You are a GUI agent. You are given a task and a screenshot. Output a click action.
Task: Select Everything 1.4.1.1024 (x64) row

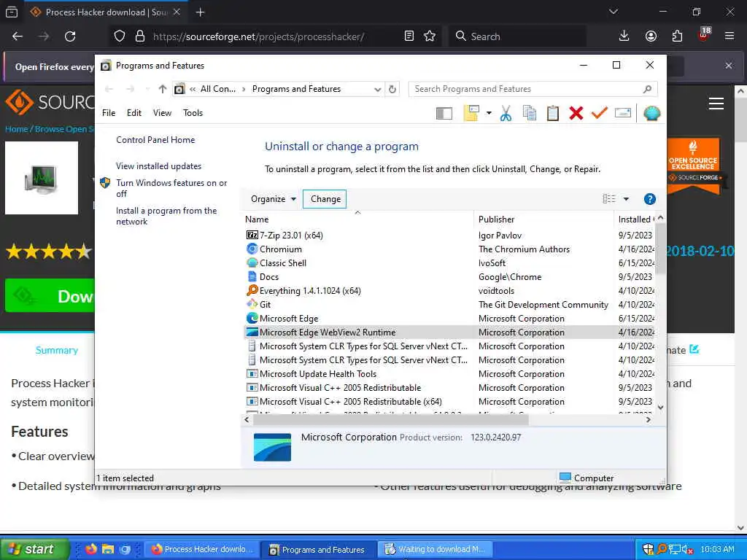click(x=449, y=290)
